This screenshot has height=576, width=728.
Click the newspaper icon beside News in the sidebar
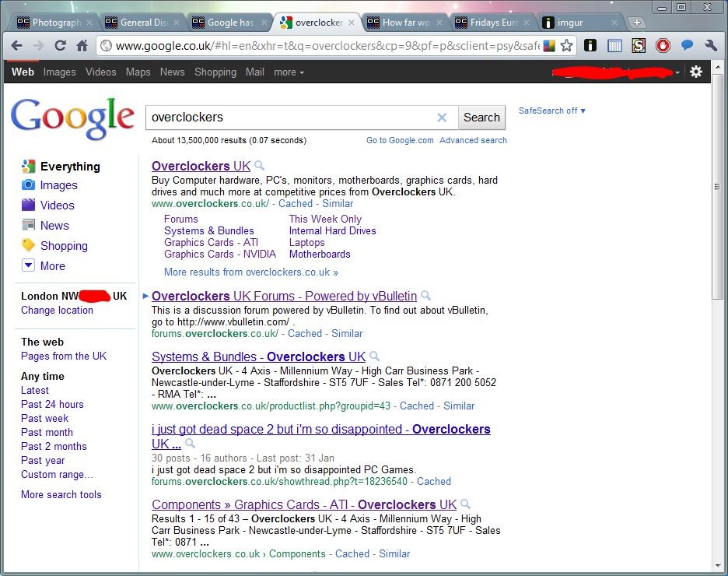(x=28, y=225)
